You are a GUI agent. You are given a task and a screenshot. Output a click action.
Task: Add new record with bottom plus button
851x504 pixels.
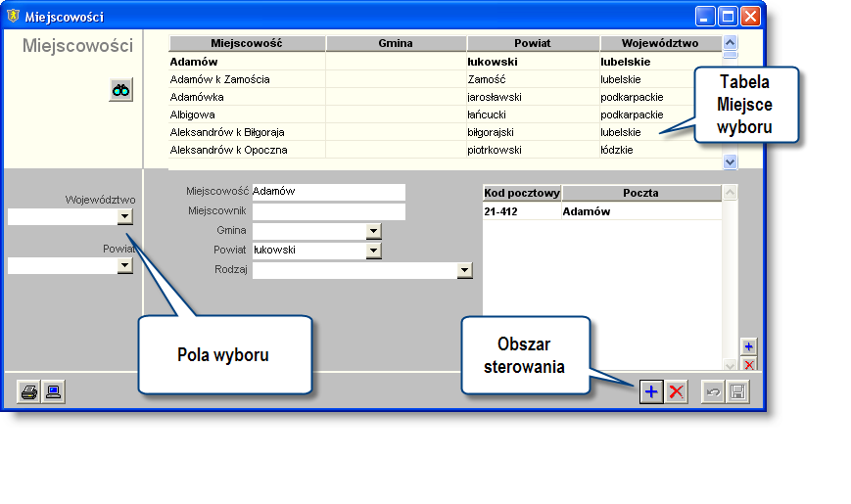[651, 391]
